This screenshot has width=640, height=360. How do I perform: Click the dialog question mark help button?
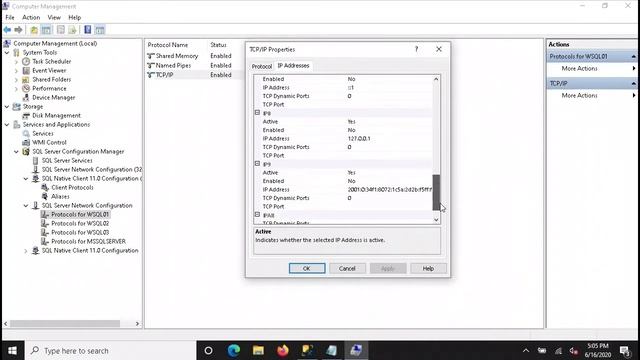point(416,49)
